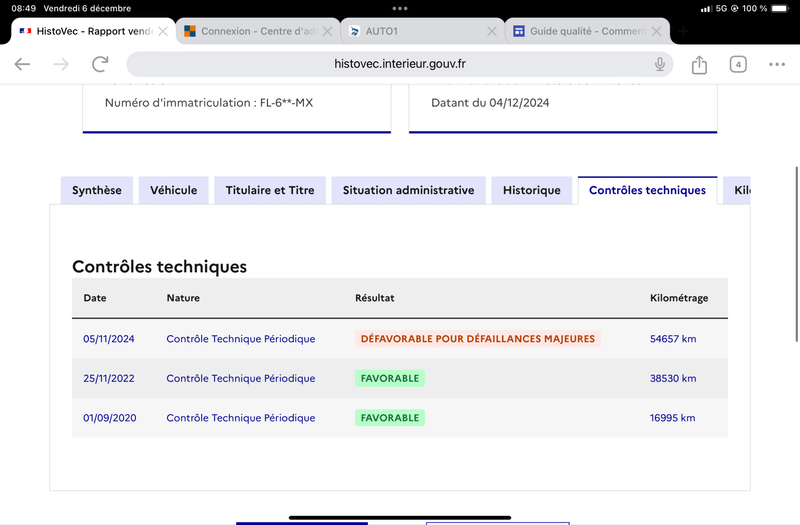Click the Contrôles techniques section heading

[x=159, y=266]
